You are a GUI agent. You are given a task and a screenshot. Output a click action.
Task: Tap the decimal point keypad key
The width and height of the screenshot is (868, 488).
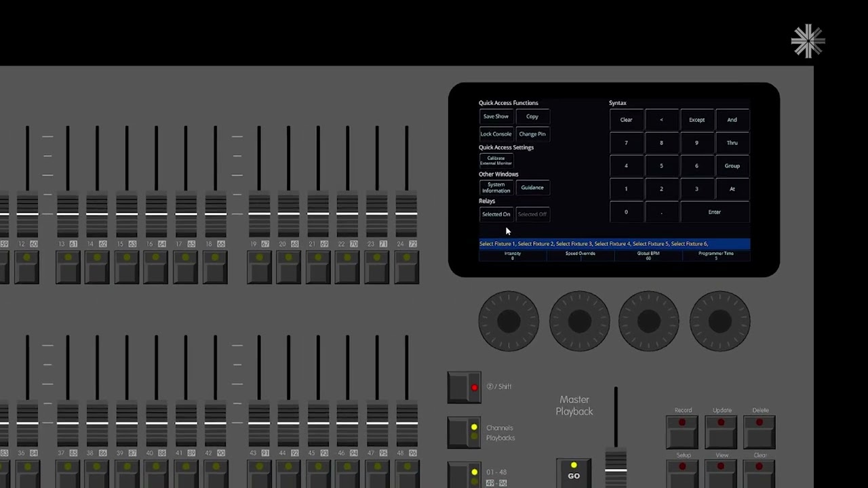point(661,212)
